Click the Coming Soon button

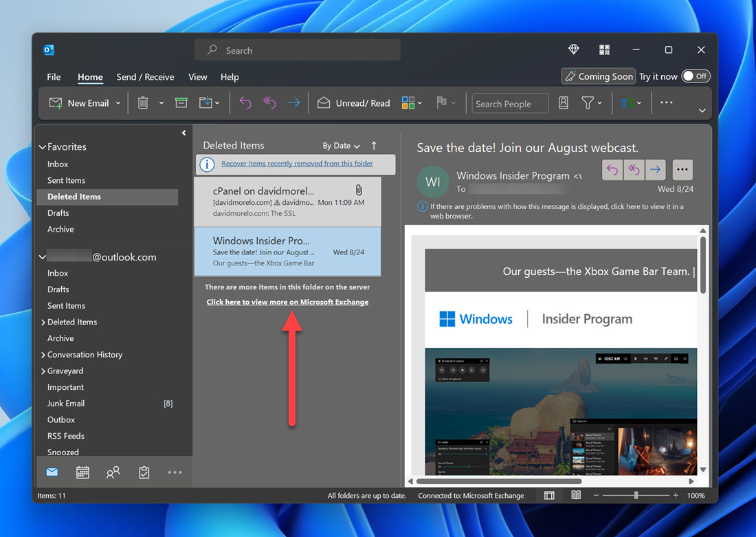point(599,76)
